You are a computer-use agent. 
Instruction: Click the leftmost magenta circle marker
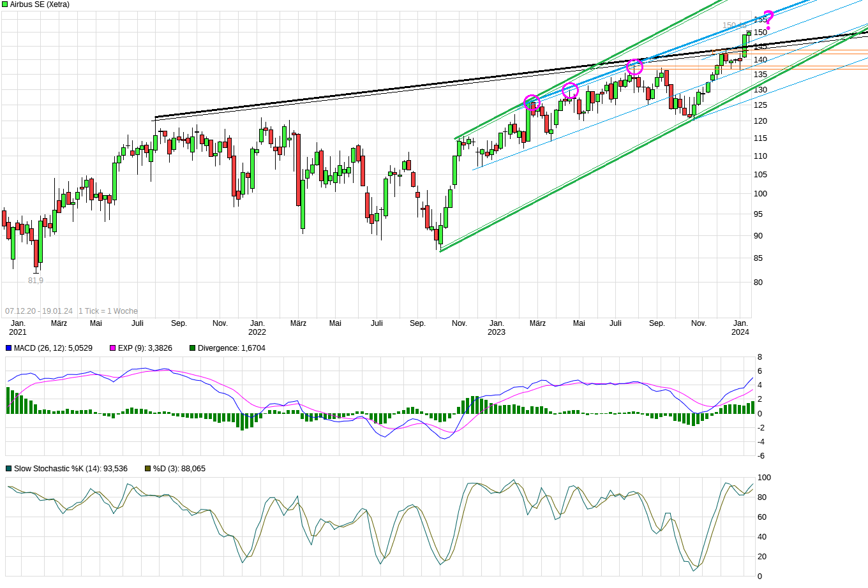coord(532,102)
